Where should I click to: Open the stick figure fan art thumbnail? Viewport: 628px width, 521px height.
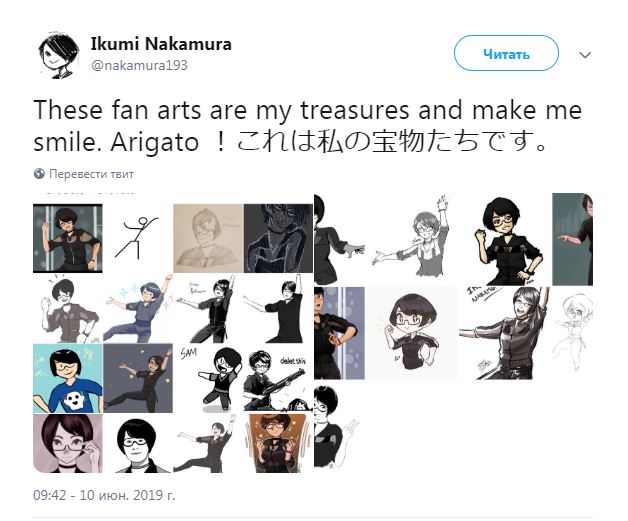[x=138, y=238]
